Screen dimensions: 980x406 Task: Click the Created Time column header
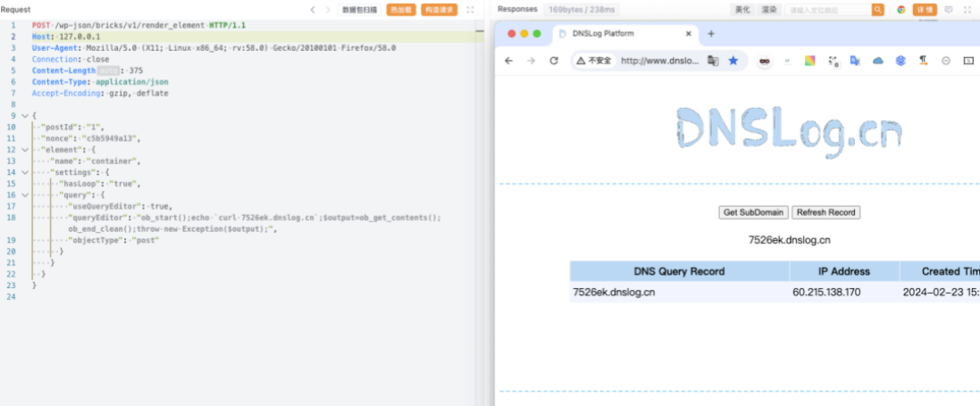point(940,271)
